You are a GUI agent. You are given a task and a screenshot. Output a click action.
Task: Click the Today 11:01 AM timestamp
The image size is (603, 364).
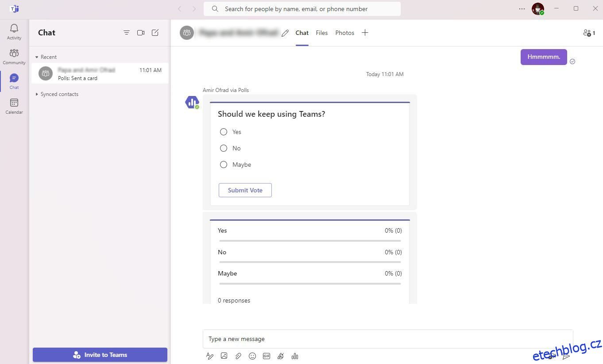click(385, 74)
